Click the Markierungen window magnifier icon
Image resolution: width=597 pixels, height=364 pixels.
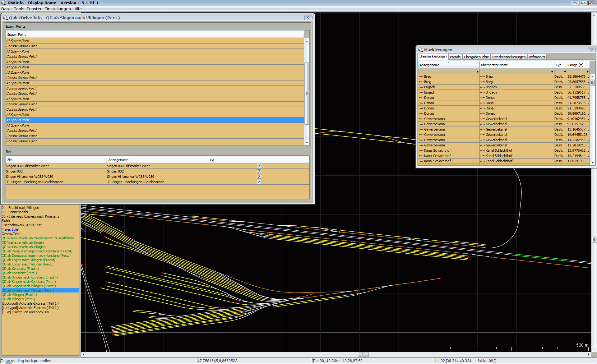[420, 50]
